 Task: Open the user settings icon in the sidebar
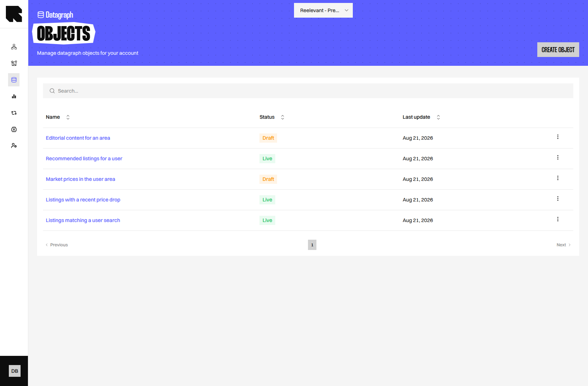(x=14, y=146)
